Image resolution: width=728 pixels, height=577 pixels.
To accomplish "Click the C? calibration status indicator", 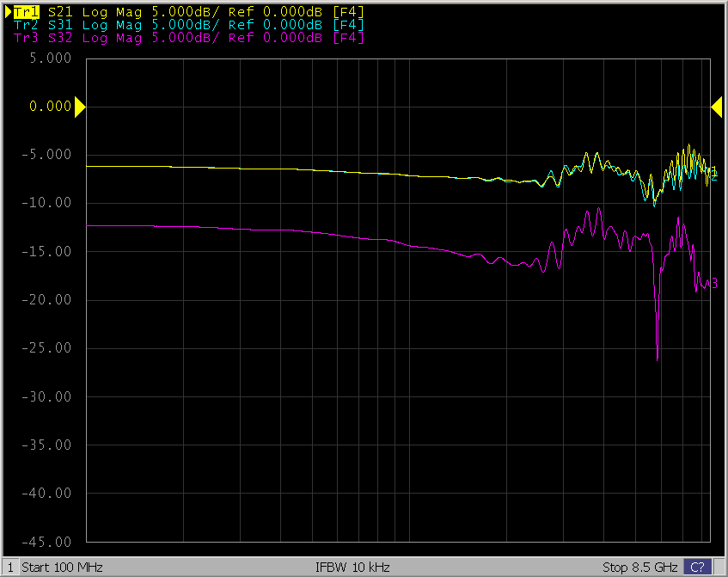I will 697,568.
